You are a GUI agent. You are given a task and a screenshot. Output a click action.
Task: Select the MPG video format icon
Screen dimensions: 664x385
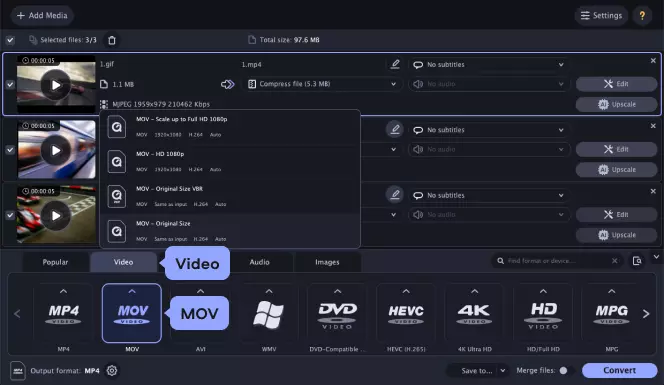(x=611, y=313)
